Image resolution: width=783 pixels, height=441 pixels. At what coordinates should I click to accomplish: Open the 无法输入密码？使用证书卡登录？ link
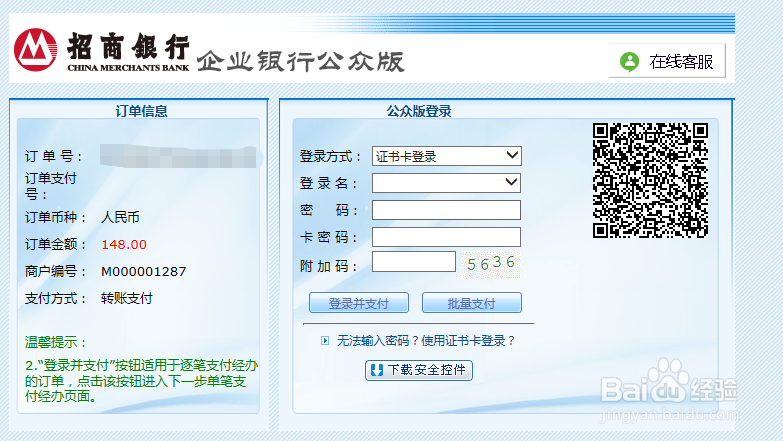click(x=426, y=341)
